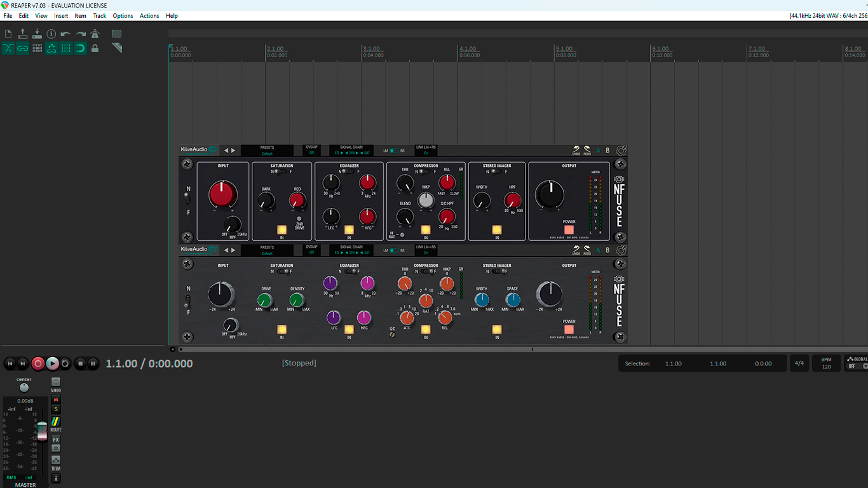
Task: Open project settings info icon
Action: tap(51, 34)
